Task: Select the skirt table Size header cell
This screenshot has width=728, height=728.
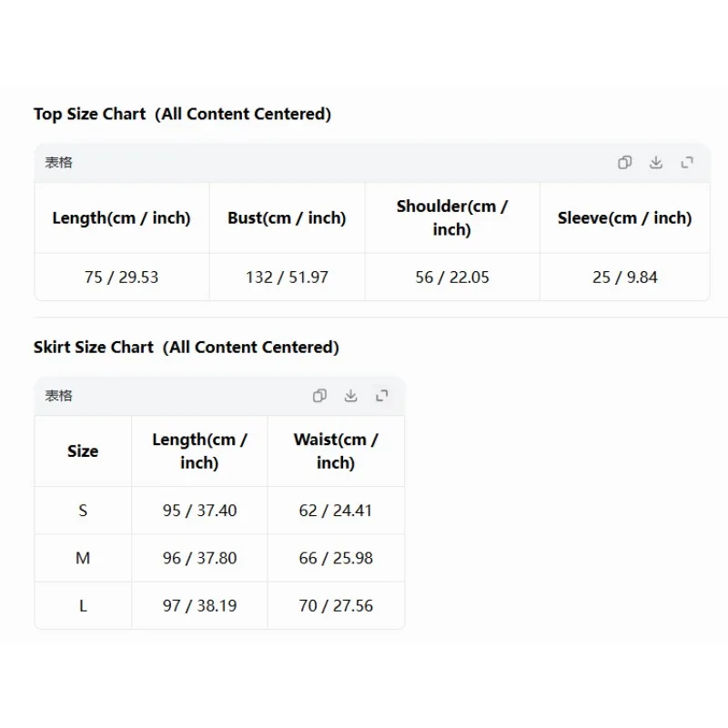Action: tap(83, 450)
